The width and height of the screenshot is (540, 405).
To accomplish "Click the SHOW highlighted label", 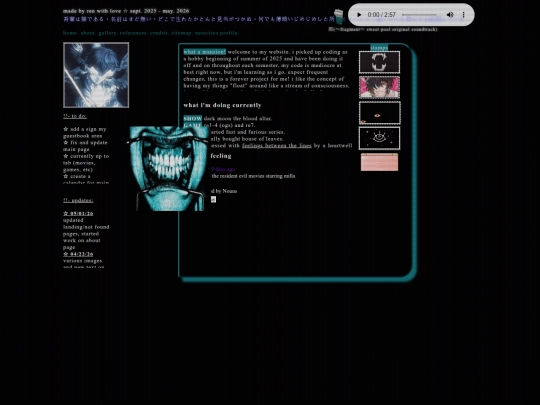I will click(x=193, y=118).
